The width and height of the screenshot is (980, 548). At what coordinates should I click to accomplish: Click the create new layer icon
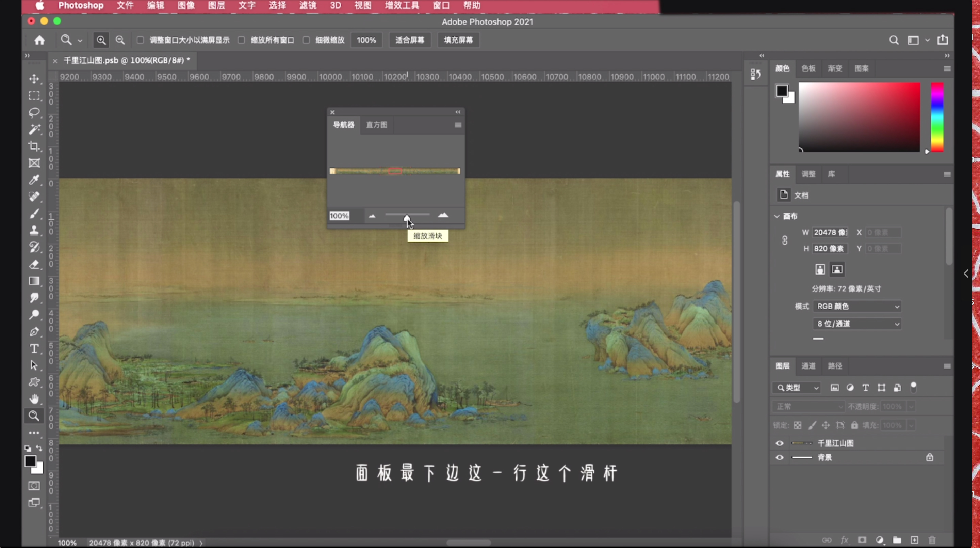[915, 540]
